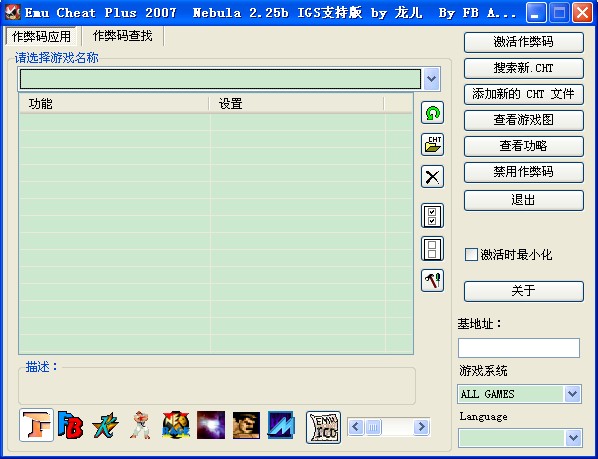
Task: Expand the game name dropdown
Action: (431, 79)
